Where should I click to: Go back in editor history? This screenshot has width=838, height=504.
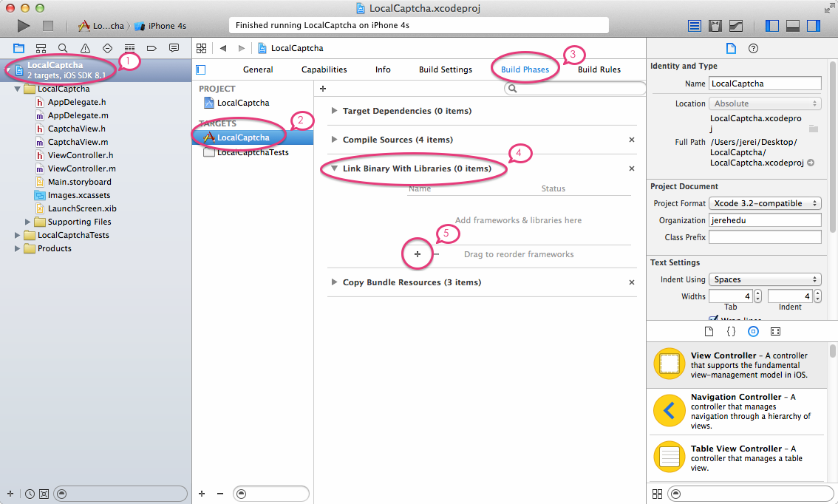click(223, 48)
